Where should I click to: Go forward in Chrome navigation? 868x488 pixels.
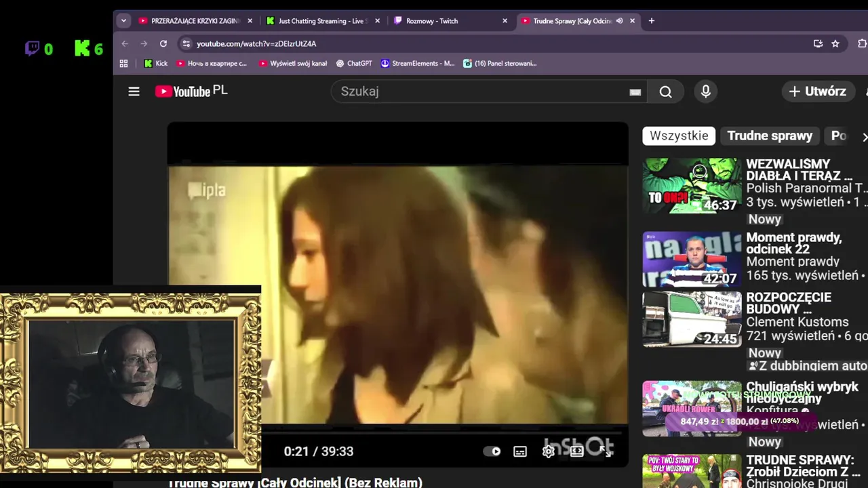(144, 43)
